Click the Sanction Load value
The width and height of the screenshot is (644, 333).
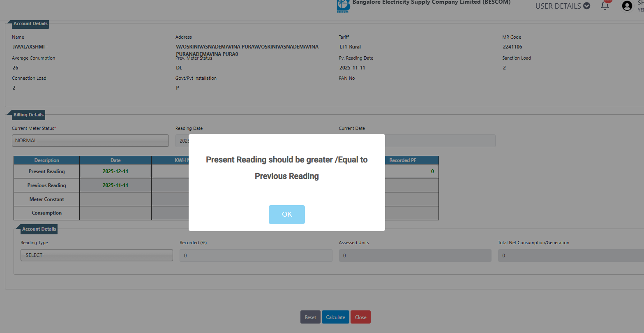pos(504,68)
